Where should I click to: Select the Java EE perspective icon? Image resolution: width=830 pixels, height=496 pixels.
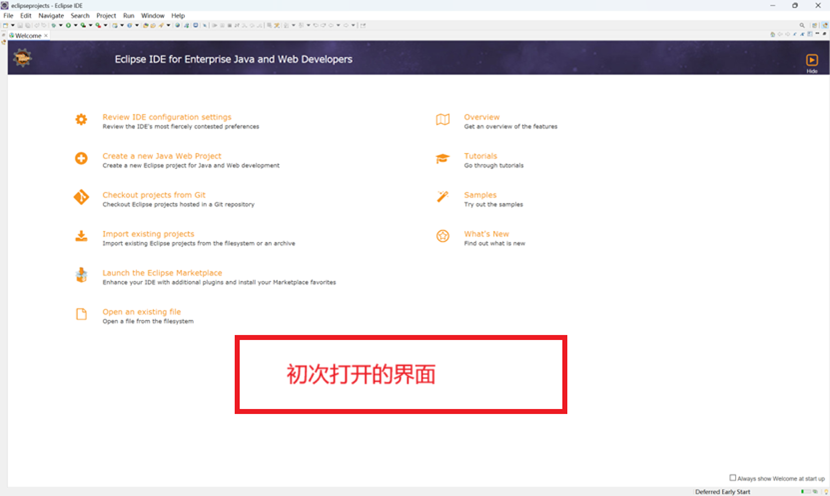click(x=825, y=25)
